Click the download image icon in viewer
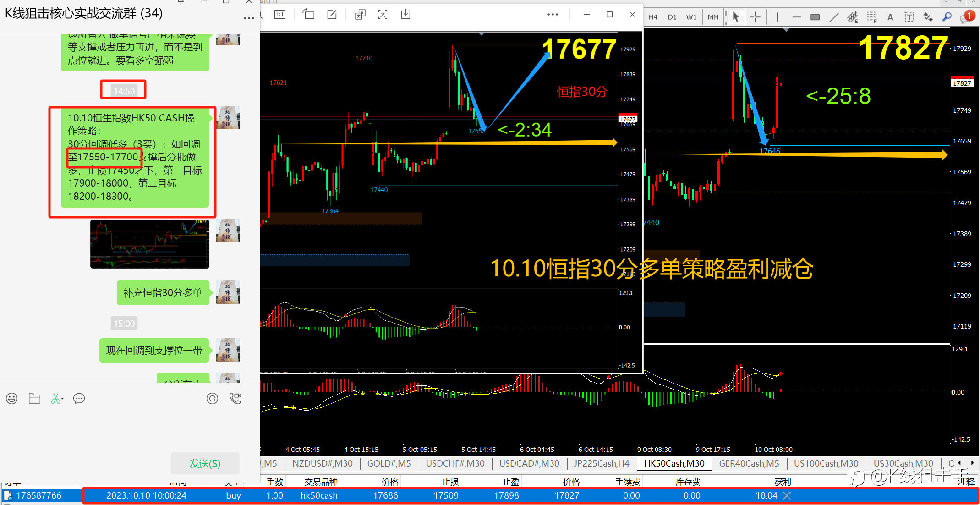980x505 pixels. (x=405, y=15)
